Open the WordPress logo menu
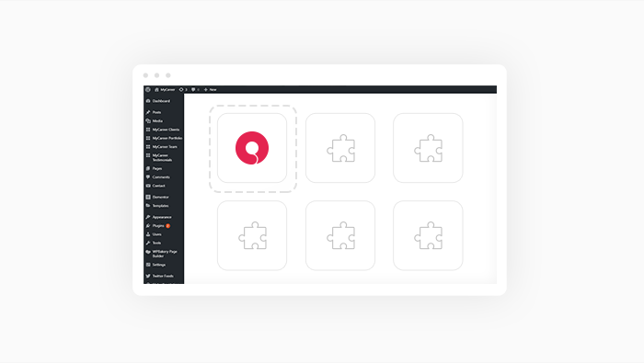 pos(148,89)
